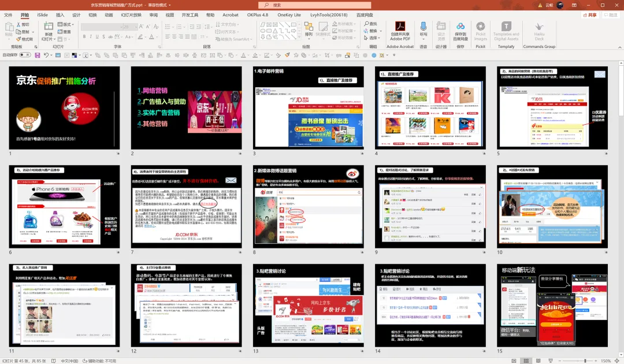Open the Select (选择) dropdown

(x=373, y=38)
